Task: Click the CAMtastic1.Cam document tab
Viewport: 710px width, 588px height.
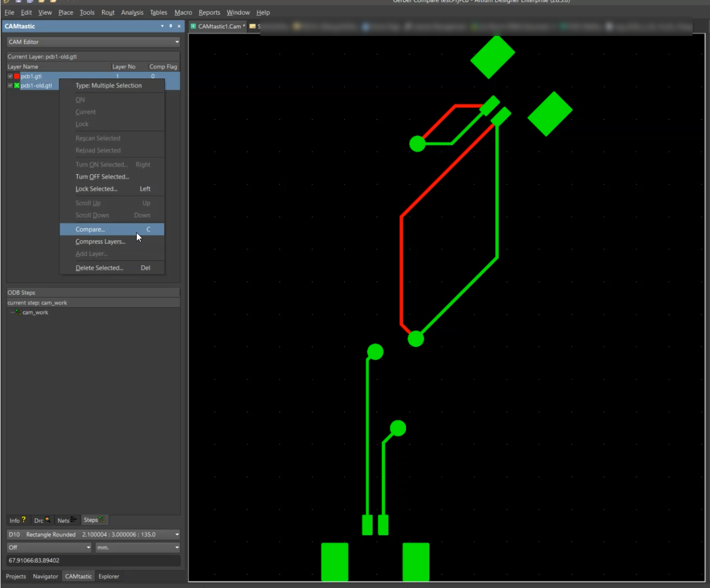Action: [x=219, y=26]
